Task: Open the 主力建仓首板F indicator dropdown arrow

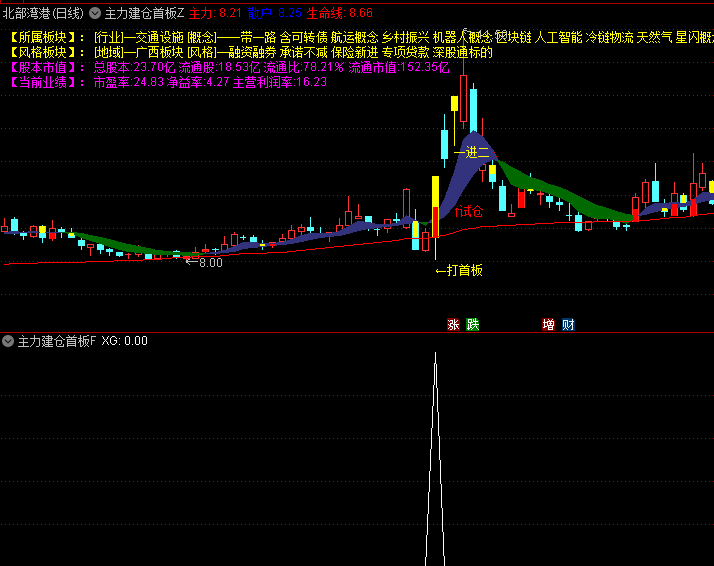Action: [x=8, y=341]
